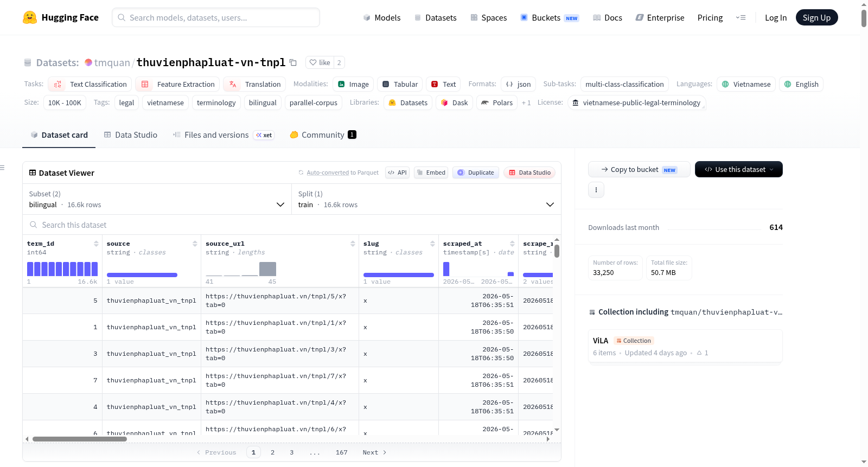Switch to the Dataset card tab

coord(59,135)
